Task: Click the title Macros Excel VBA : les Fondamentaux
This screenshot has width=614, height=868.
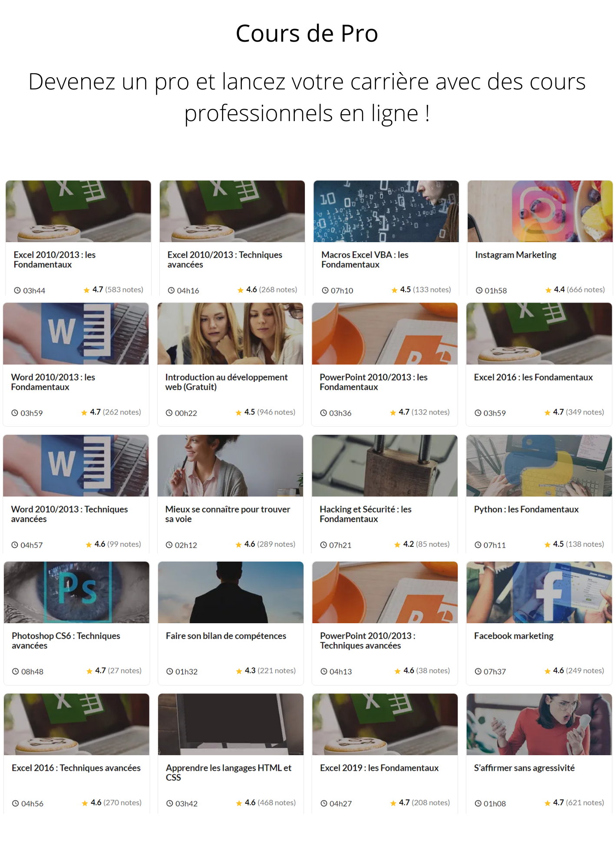Action: pos(365,260)
